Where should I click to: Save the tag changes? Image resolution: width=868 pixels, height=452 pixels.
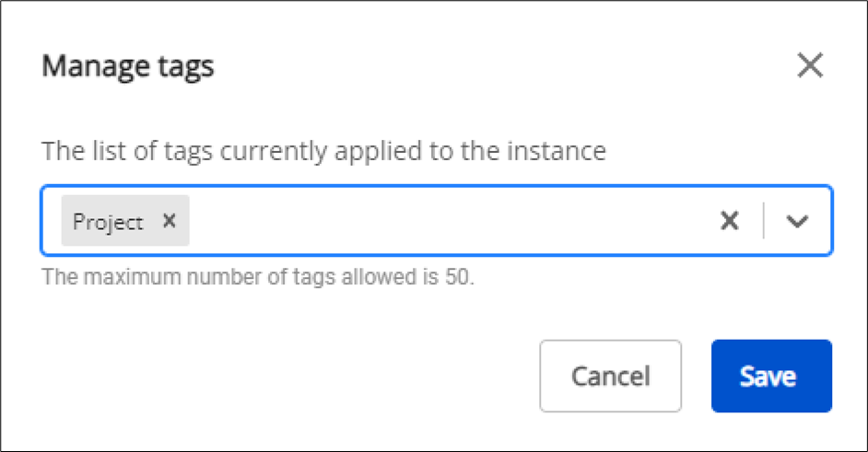[x=771, y=376]
